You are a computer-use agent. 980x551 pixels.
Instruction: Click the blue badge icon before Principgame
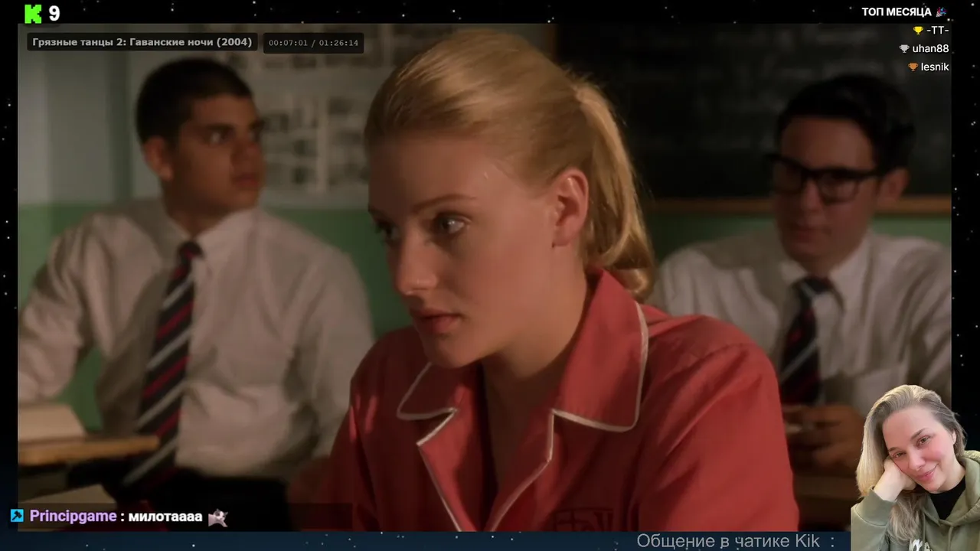click(17, 516)
